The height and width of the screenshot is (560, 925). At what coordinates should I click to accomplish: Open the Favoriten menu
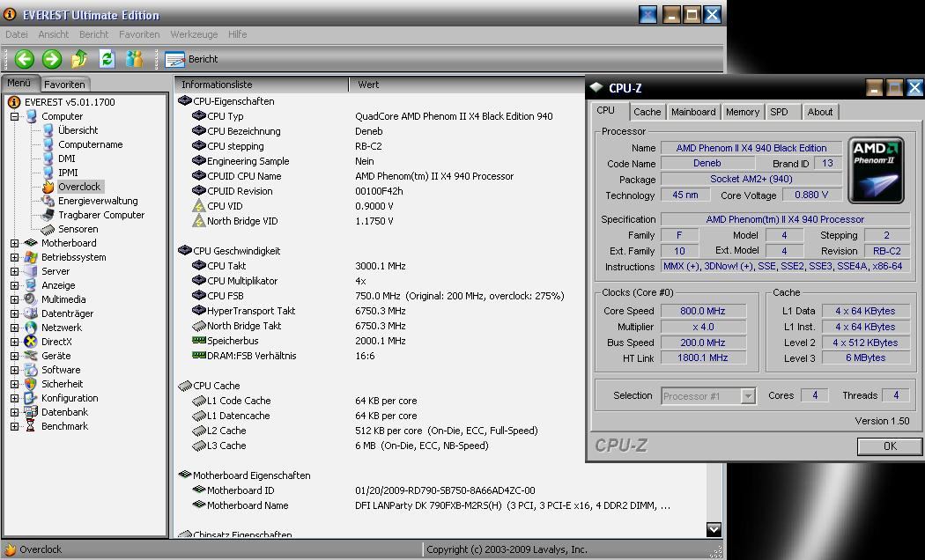click(139, 34)
